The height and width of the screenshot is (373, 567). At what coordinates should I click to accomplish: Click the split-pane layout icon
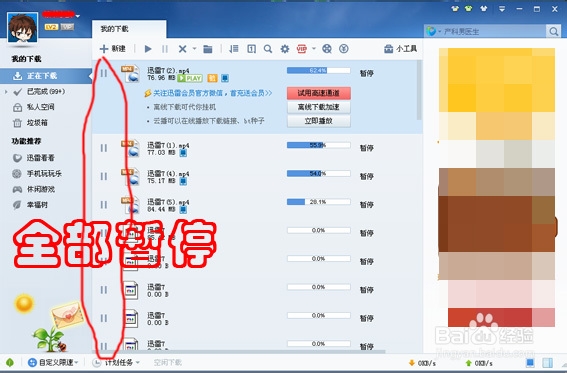[547, 363]
